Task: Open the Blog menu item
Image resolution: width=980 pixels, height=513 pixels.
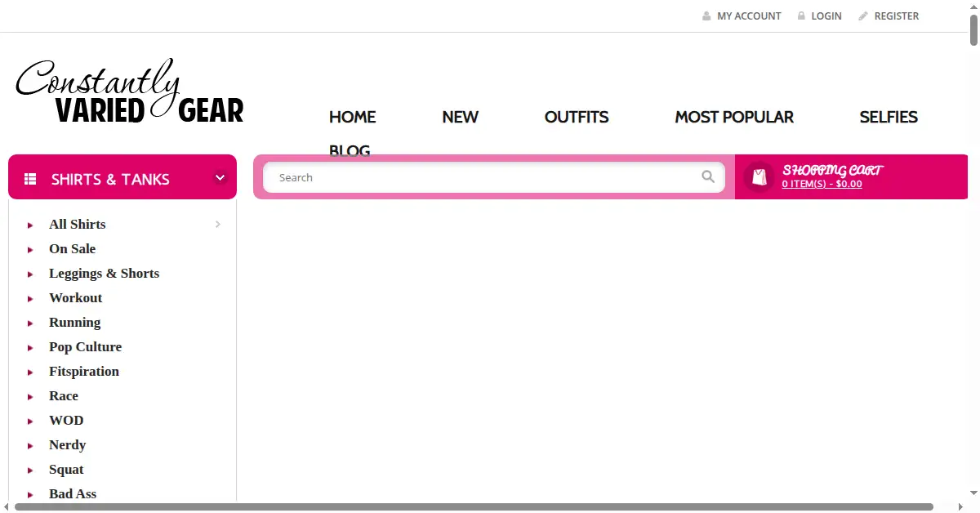Action: [x=350, y=150]
